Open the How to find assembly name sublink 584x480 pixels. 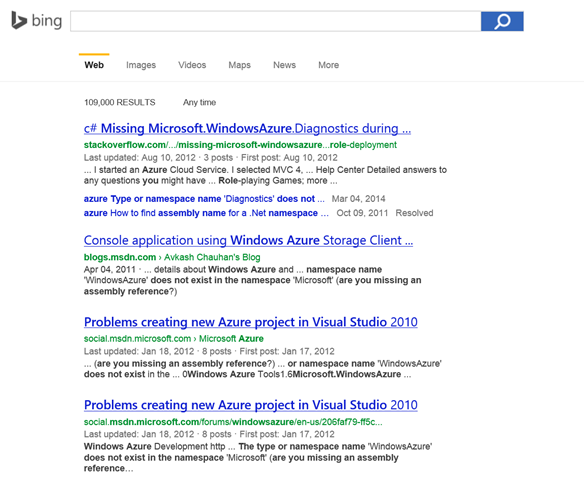pos(206,213)
